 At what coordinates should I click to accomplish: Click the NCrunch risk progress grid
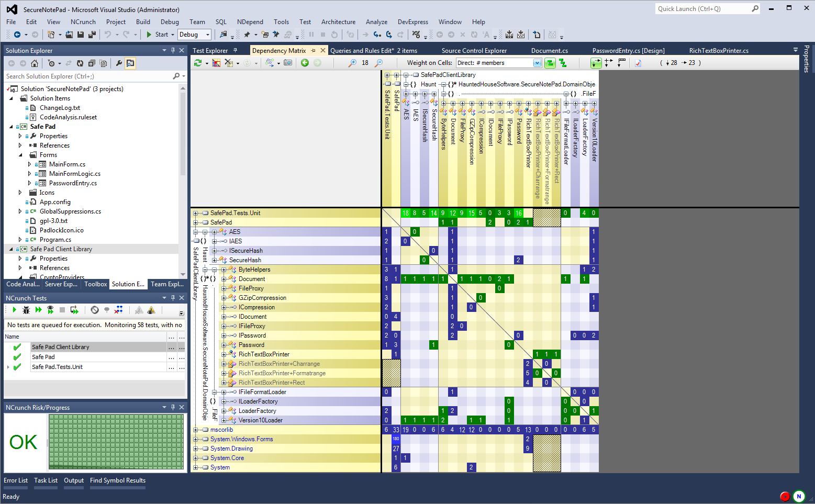[x=115, y=442]
